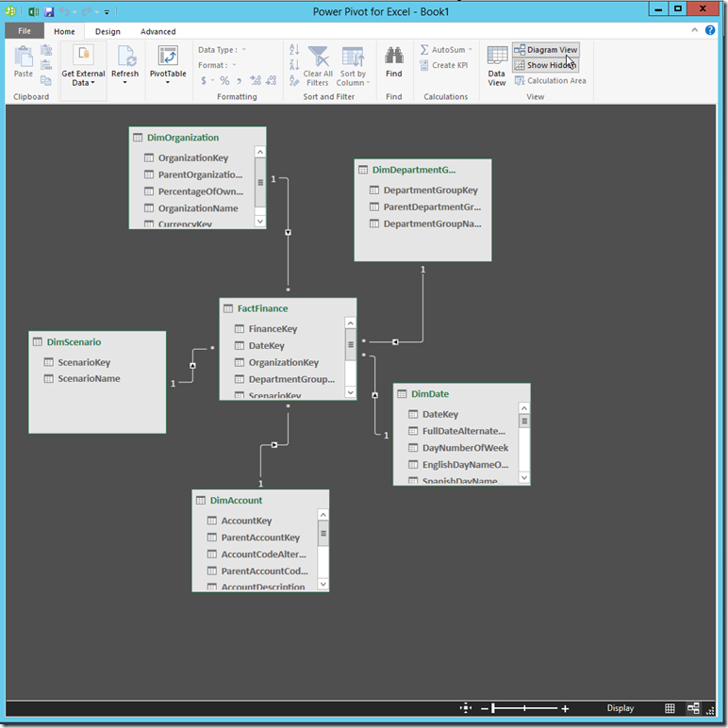
Task: Select ScenarioKey in DimScenario
Action: [x=84, y=362]
